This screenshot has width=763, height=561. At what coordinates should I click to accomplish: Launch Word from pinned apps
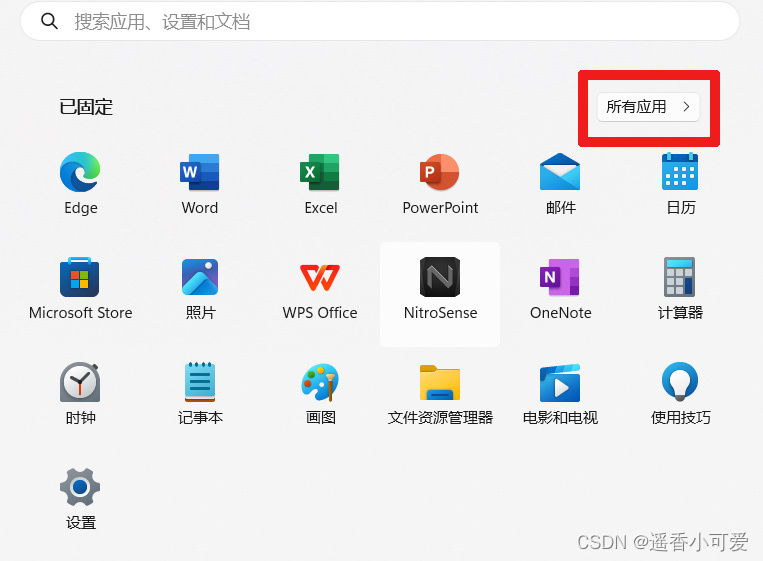pos(200,172)
